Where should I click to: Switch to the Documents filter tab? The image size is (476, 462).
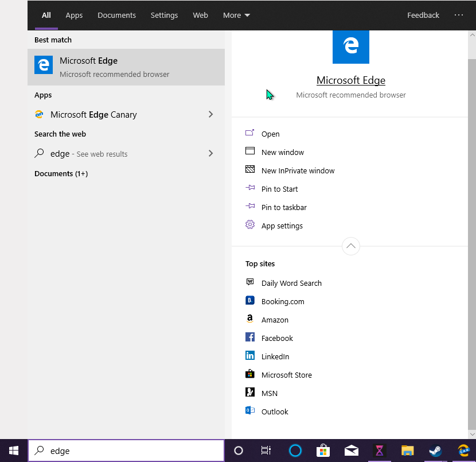click(116, 15)
